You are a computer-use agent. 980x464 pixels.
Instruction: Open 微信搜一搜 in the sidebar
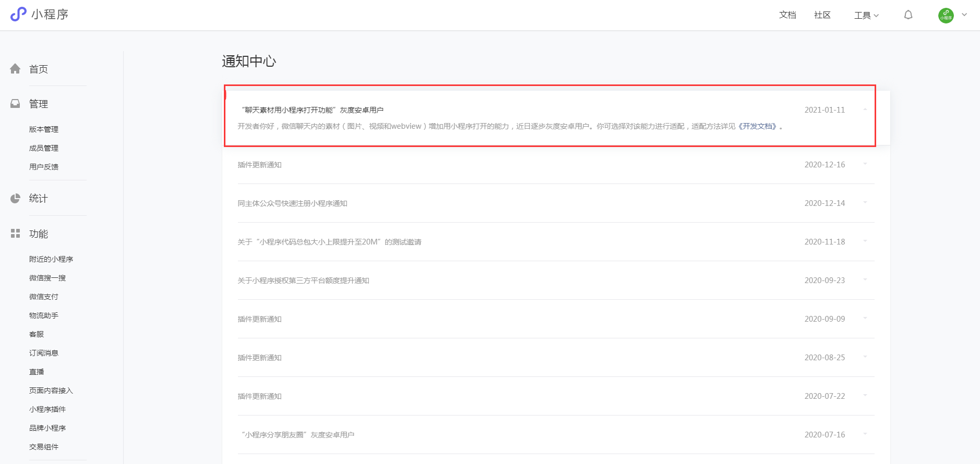pos(47,278)
